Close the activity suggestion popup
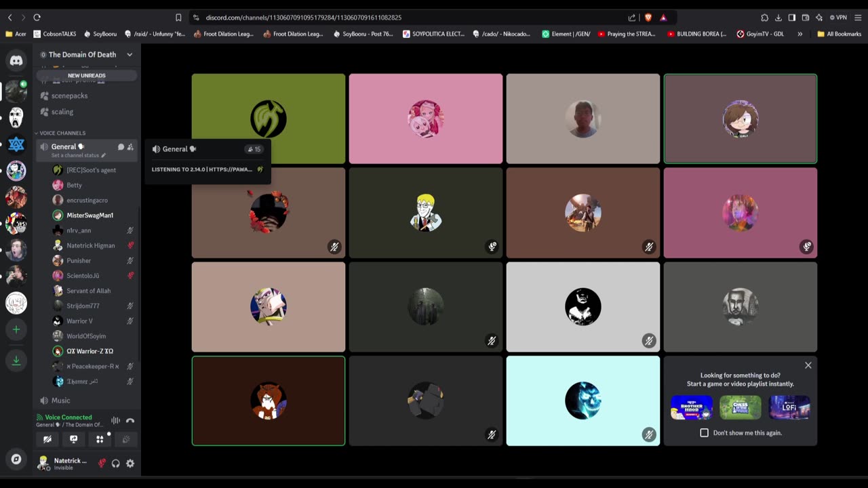 click(808, 365)
